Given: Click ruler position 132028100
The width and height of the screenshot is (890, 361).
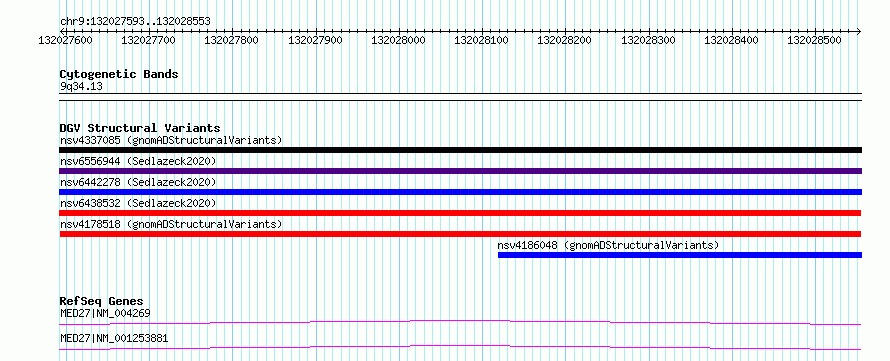Looking at the screenshot, I should (482, 40).
